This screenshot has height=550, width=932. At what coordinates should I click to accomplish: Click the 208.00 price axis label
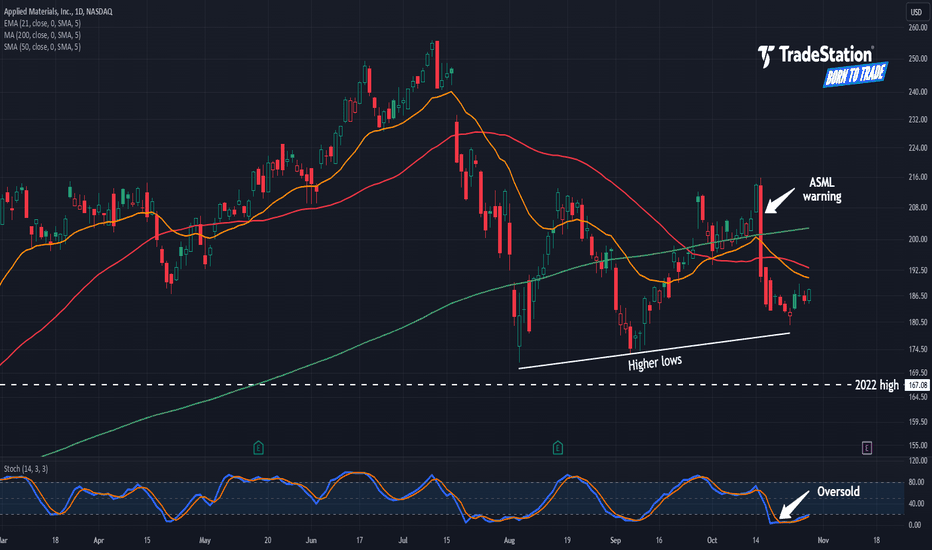[x=918, y=208]
